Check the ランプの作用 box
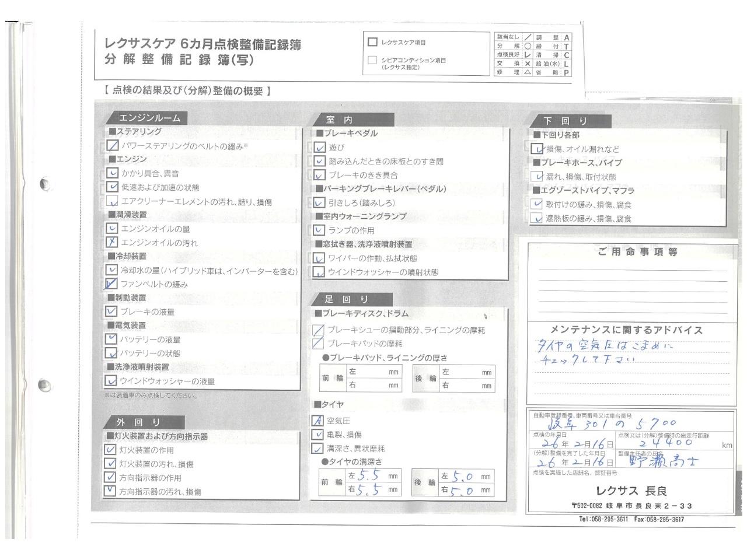Screen dimensions: 747x560 (319, 230)
